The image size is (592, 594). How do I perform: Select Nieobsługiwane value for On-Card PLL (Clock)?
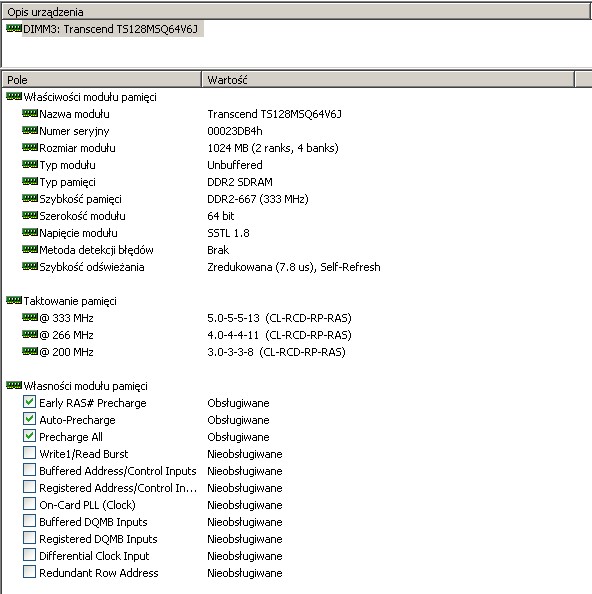point(245,505)
